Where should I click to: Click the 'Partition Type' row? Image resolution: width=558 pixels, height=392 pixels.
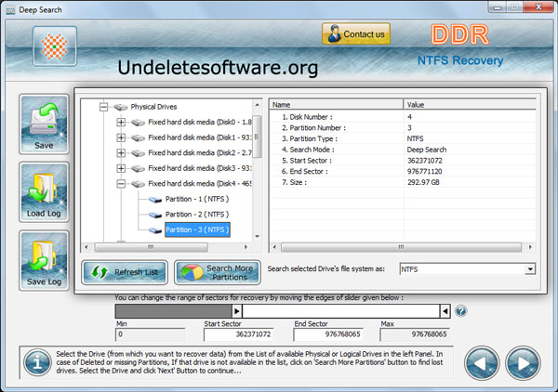(403, 138)
